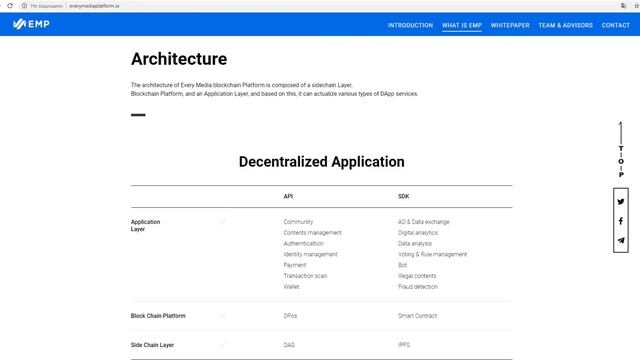
Task: Go to the Introduction section
Action: 410,25
